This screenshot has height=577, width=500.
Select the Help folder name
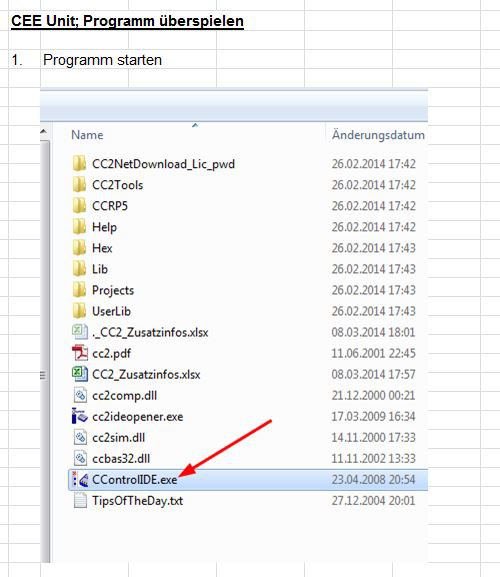104,227
